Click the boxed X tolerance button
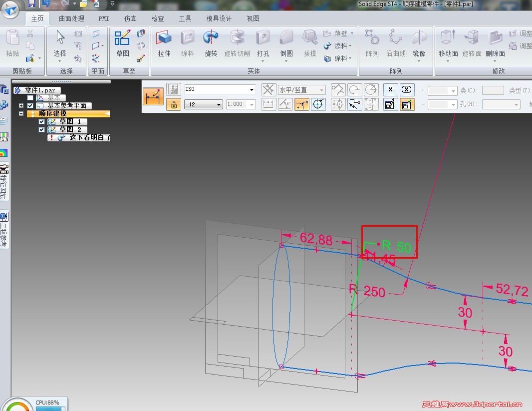The image size is (532, 411). (x=406, y=89)
